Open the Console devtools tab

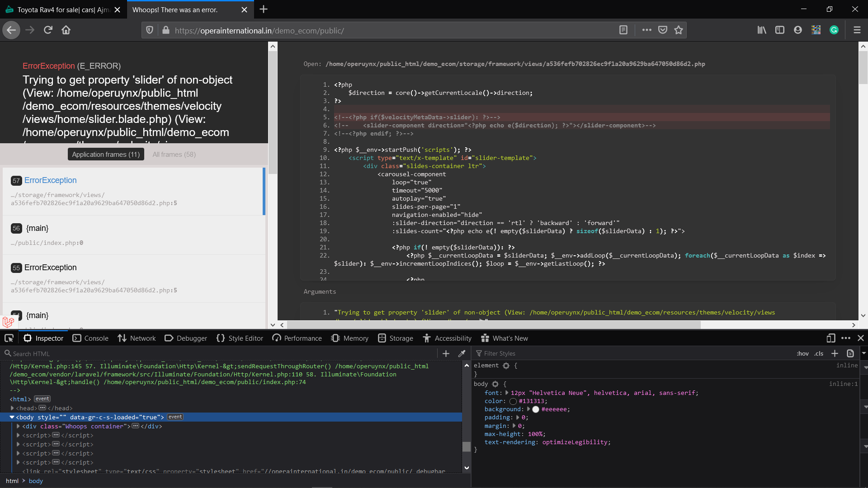tap(90, 338)
